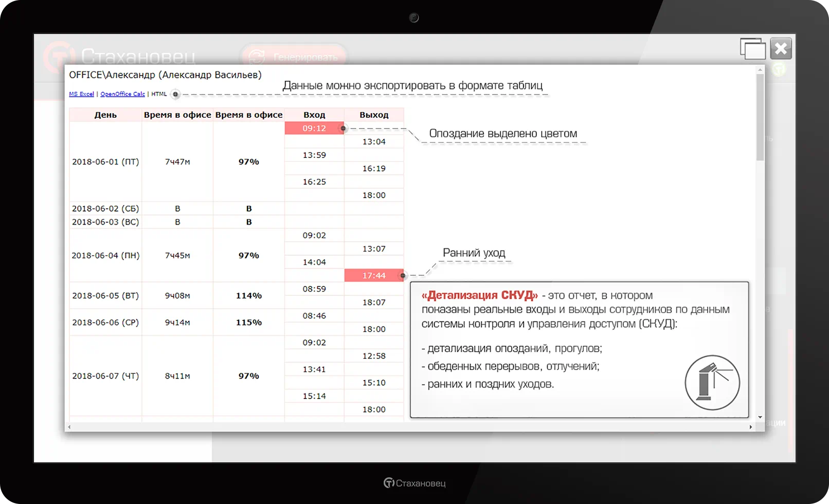Click the horizontal scrollbar left arrow
Image resolution: width=829 pixels, height=504 pixels.
click(69, 427)
